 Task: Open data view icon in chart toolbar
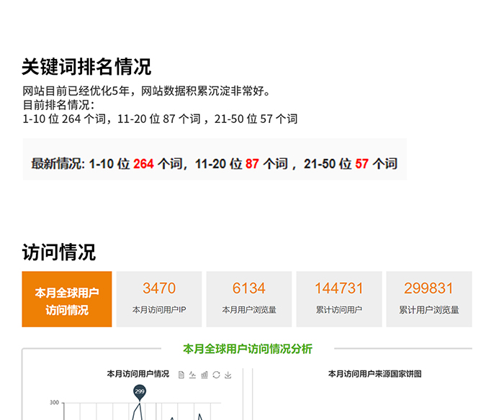(181, 375)
